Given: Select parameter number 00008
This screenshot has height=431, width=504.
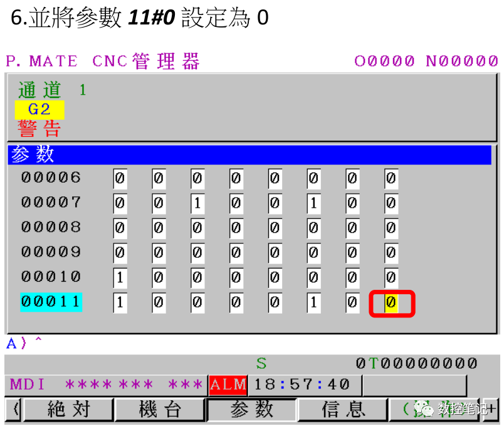Looking at the screenshot, I should pos(51,227).
